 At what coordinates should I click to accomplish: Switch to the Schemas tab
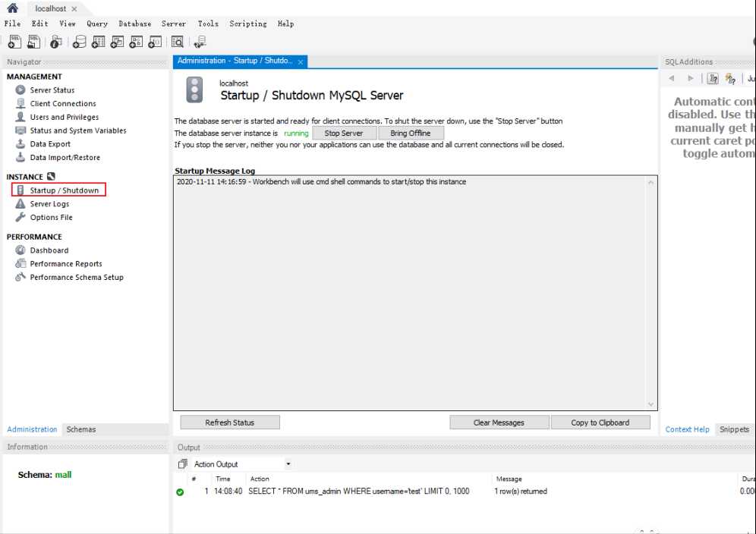81,429
